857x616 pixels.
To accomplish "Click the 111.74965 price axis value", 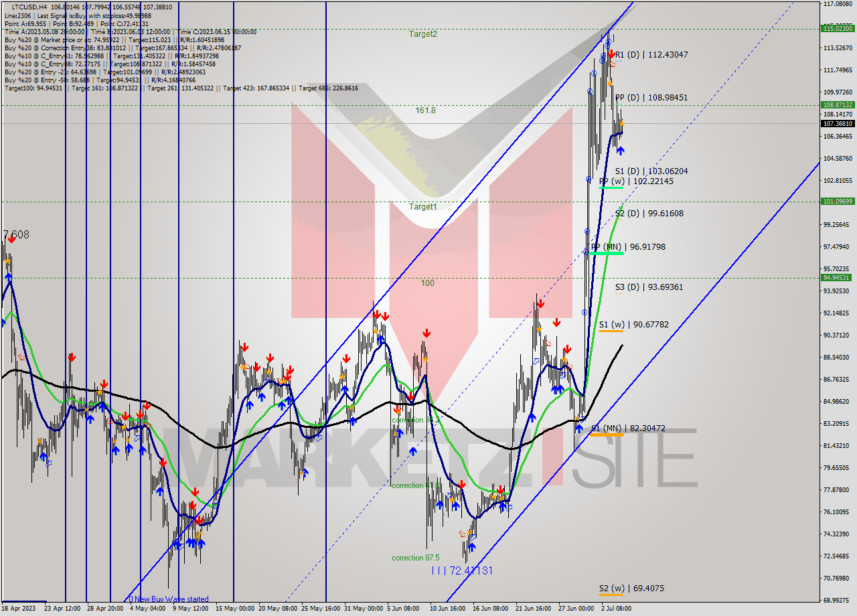I will pos(838,70).
